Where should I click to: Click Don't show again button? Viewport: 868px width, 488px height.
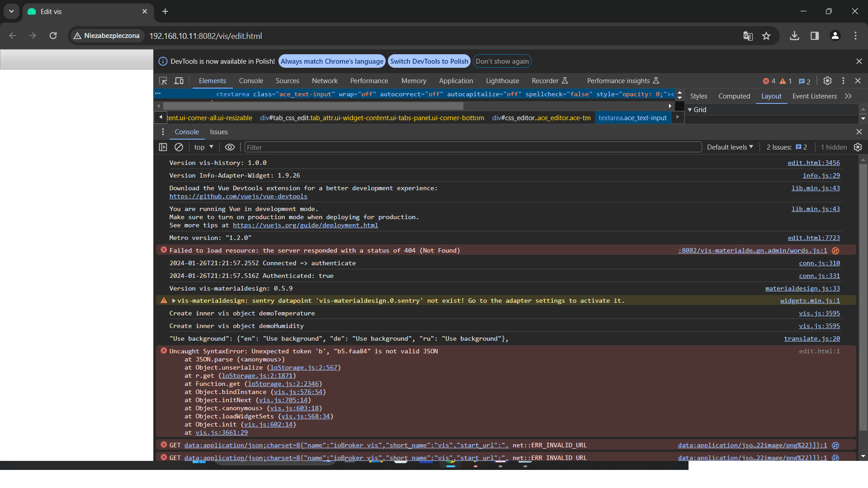tap(502, 61)
